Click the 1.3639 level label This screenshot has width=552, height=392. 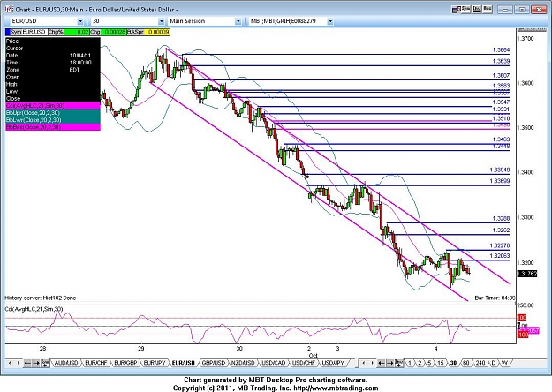click(x=502, y=61)
